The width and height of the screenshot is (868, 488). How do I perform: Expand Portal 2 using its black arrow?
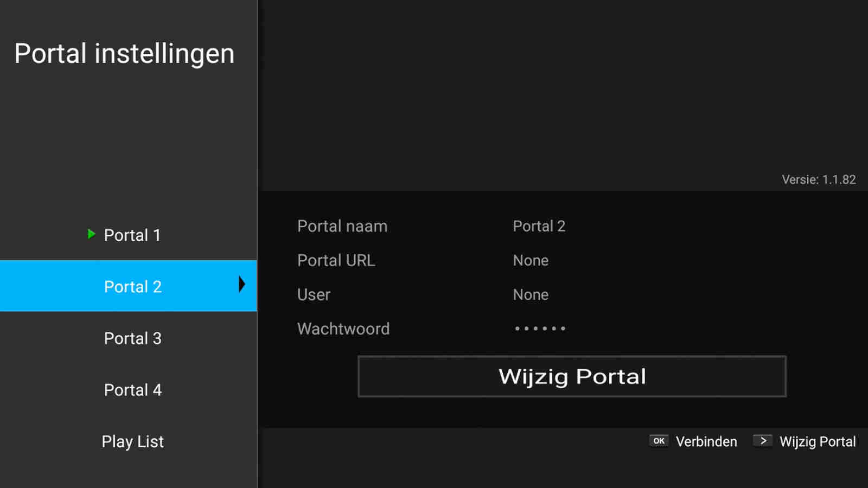coord(241,284)
